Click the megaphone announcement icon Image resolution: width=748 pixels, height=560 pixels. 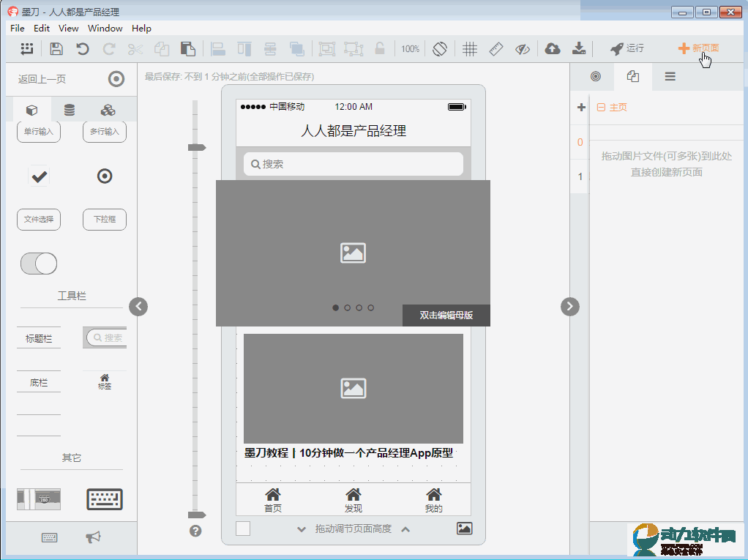coord(93,537)
